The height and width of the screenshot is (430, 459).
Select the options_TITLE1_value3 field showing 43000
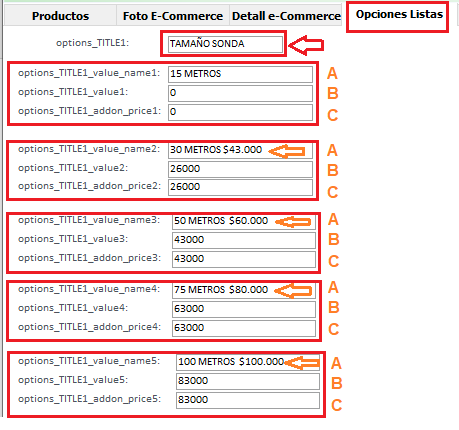coord(244,240)
